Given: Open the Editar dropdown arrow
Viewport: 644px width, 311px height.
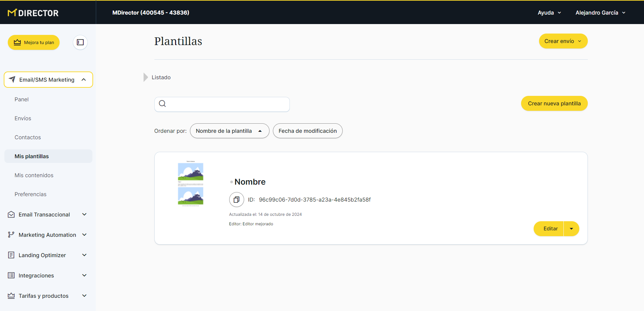Looking at the screenshot, I should (x=572, y=229).
